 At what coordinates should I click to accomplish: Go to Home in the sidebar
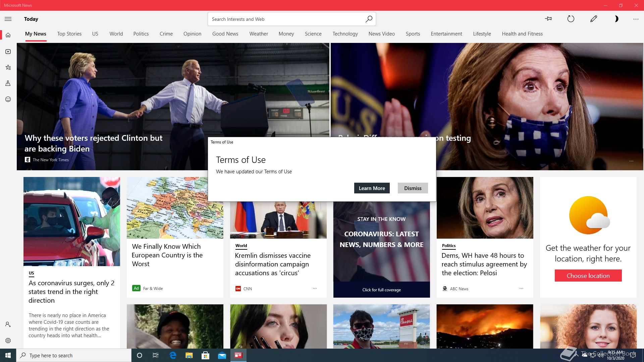pyautogui.click(x=8, y=35)
